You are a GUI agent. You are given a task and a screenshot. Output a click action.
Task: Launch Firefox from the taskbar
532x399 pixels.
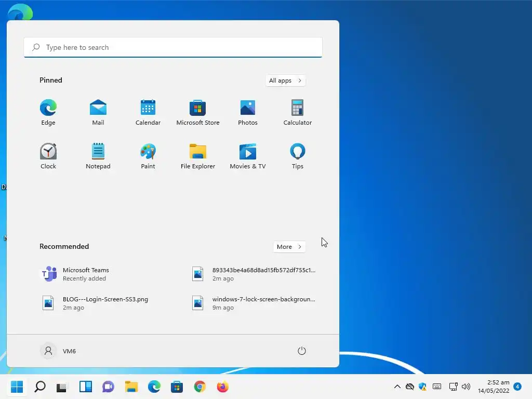click(x=222, y=387)
